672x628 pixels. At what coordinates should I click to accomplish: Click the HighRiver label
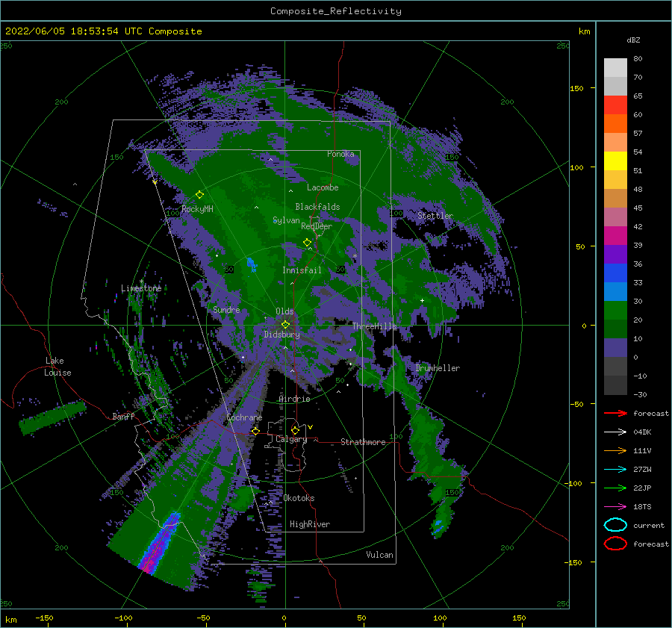310,524
